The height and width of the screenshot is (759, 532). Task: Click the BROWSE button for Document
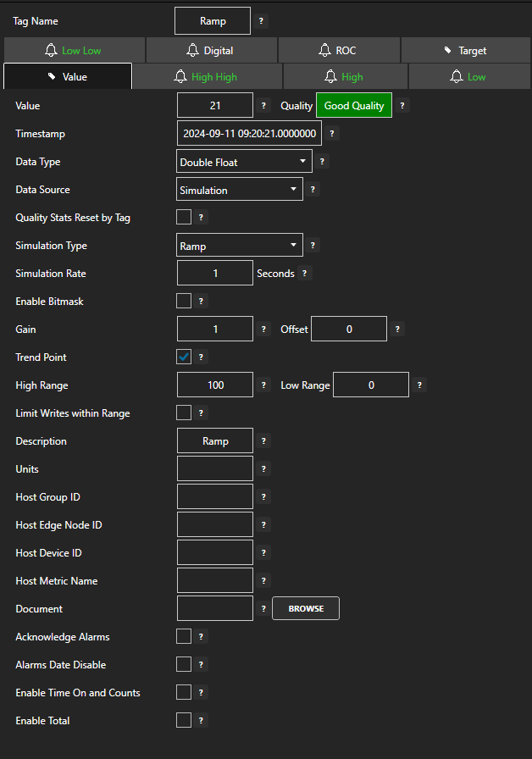pyautogui.click(x=305, y=608)
